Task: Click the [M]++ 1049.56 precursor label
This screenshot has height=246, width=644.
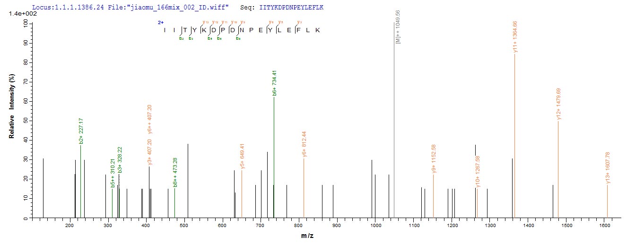Action: tap(399, 26)
